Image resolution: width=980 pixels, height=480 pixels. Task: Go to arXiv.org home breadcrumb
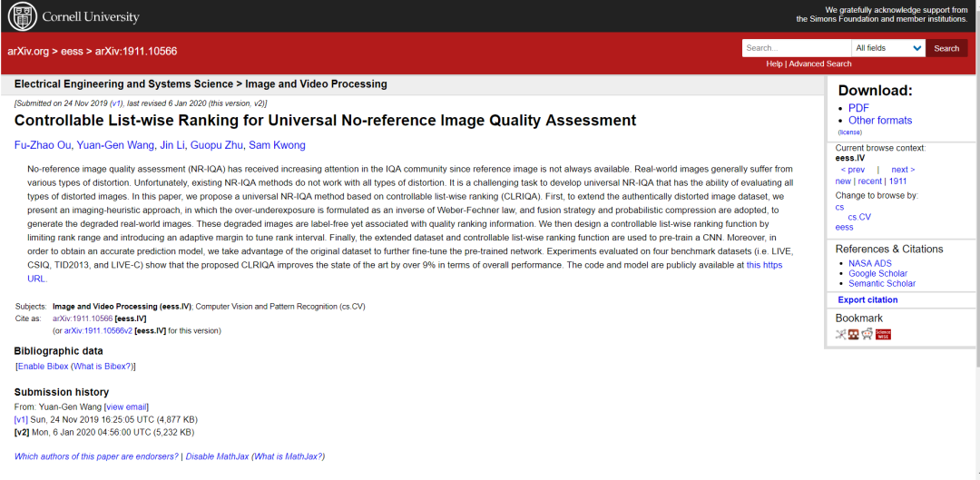(28, 52)
